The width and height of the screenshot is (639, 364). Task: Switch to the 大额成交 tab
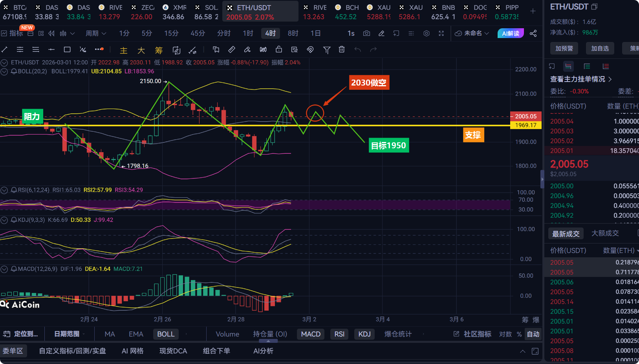pos(605,233)
